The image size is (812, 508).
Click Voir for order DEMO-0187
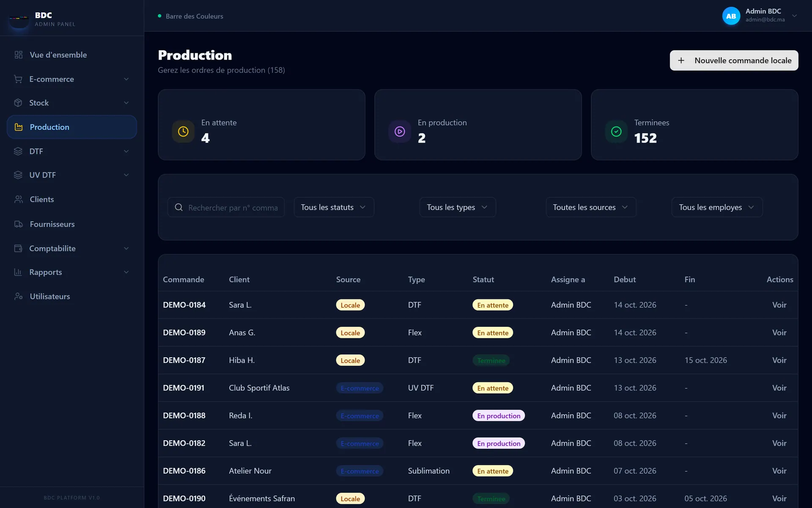[x=779, y=360]
